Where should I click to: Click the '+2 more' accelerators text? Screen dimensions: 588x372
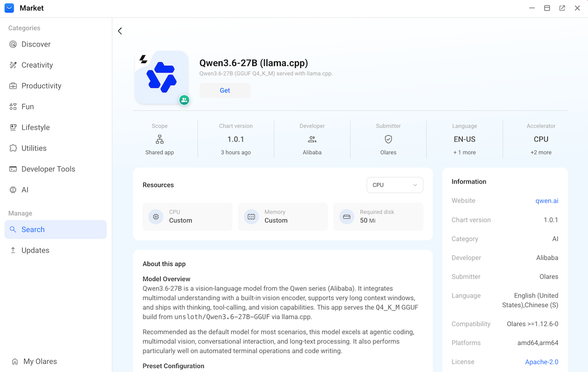point(541,152)
